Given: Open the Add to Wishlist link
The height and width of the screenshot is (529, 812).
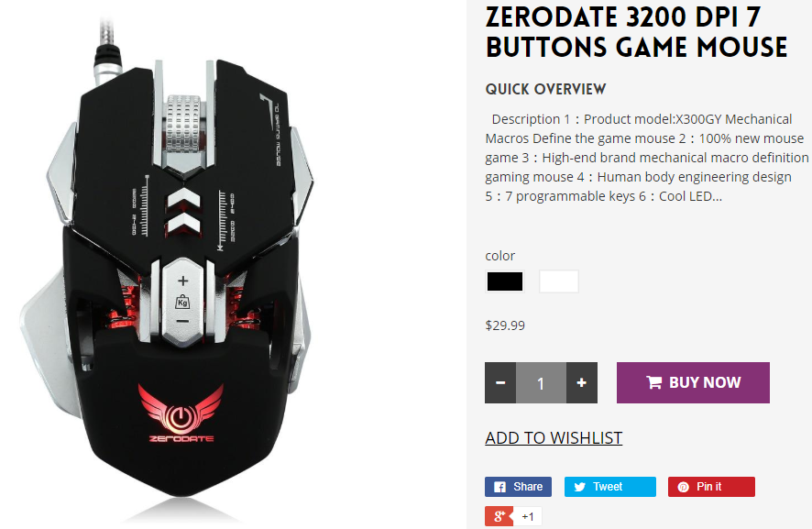Looking at the screenshot, I should (554, 438).
